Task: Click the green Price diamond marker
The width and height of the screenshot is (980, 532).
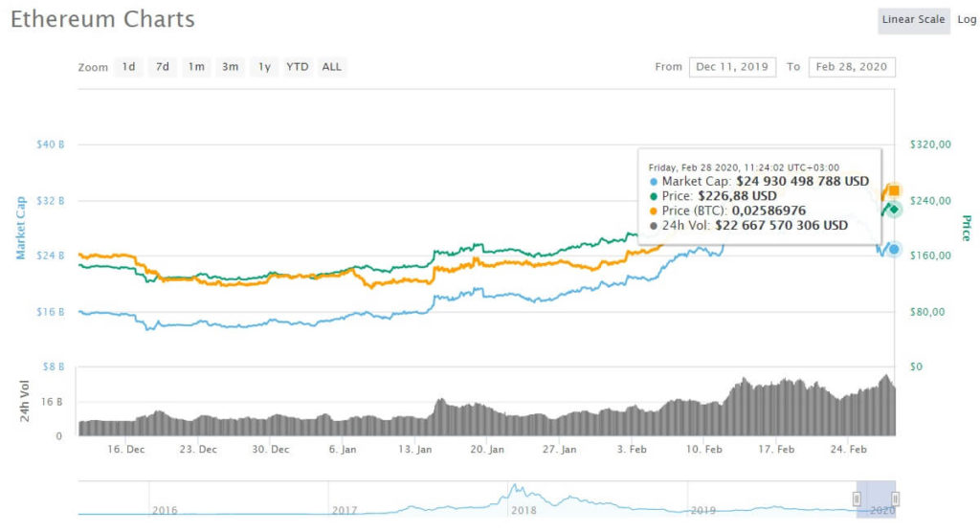Action: coord(894,210)
